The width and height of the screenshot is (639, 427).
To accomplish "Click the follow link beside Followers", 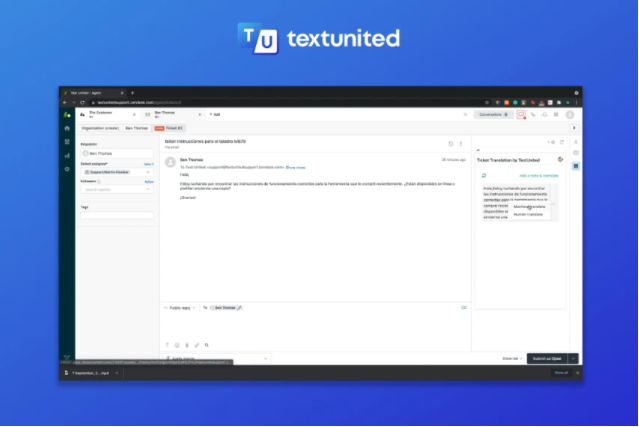I will [x=149, y=182].
